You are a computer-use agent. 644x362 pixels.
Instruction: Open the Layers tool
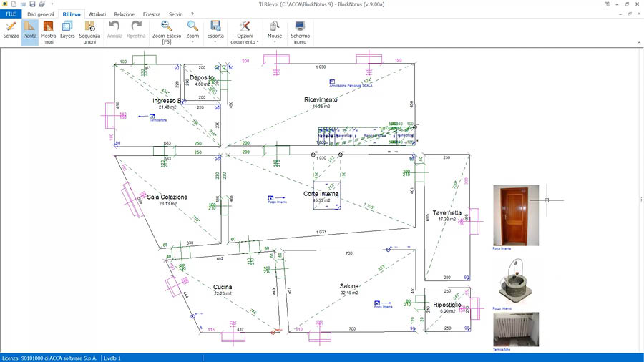[x=67, y=32]
